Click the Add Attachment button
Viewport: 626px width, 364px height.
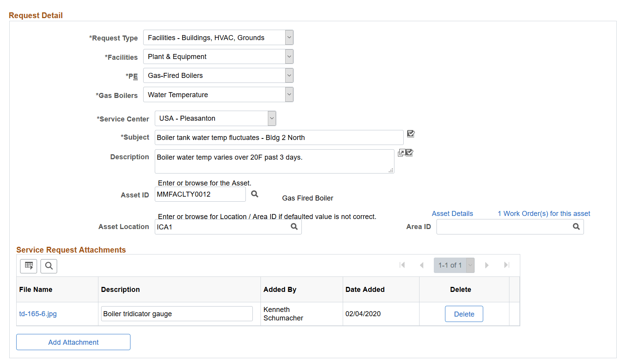click(x=73, y=342)
